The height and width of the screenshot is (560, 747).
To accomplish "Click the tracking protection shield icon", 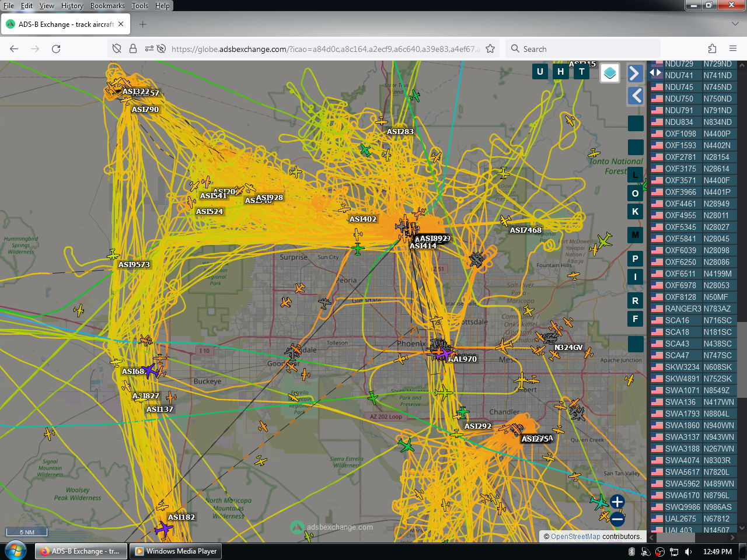I will pos(117,49).
